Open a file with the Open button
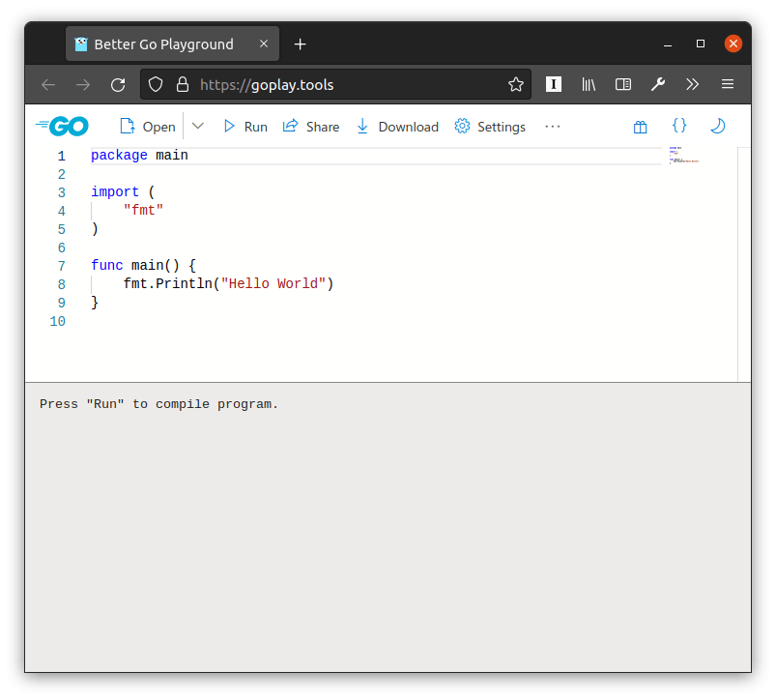The height and width of the screenshot is (700, 776). tap(148, 127)
